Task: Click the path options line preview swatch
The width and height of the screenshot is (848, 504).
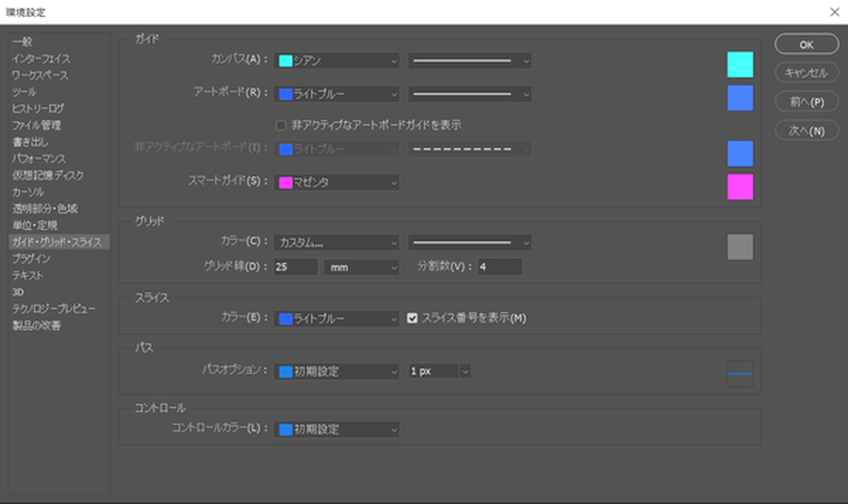Action: click(740, 374)
